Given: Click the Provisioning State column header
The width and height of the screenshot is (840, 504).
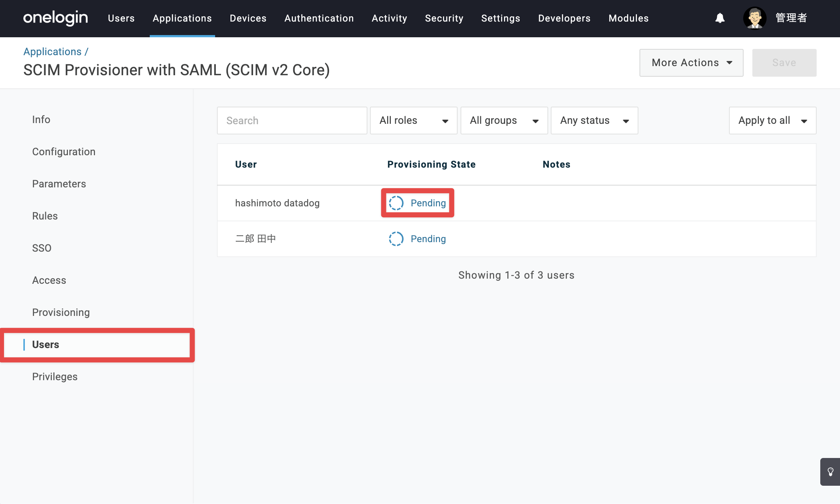Looking at the screenshot, I should click(x=431, y=164).
